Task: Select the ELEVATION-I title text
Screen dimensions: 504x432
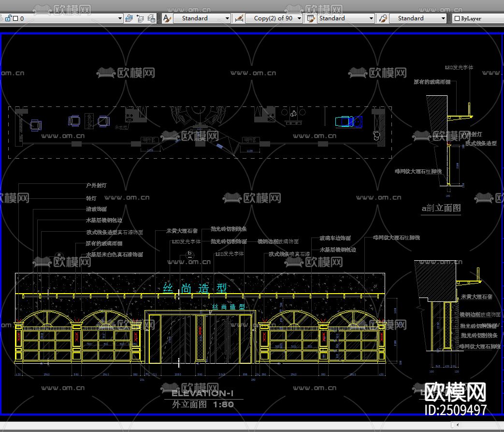Action: click(x=202, y=393)
